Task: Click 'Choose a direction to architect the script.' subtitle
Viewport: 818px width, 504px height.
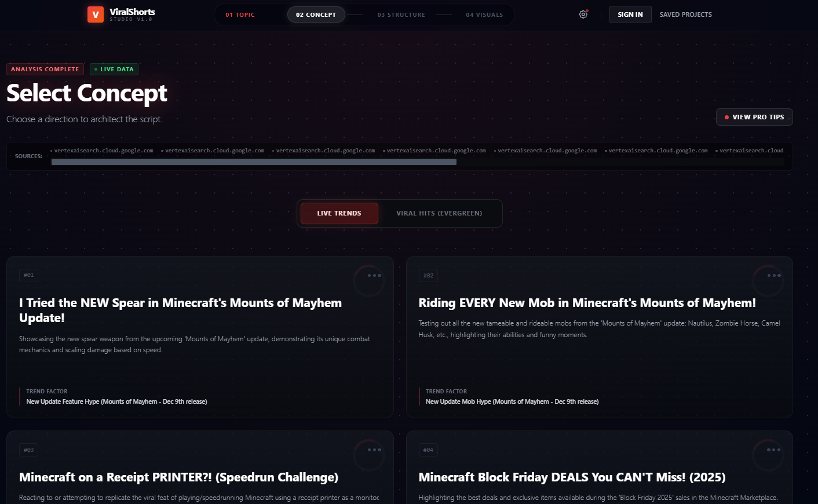Action: point(85,119)
